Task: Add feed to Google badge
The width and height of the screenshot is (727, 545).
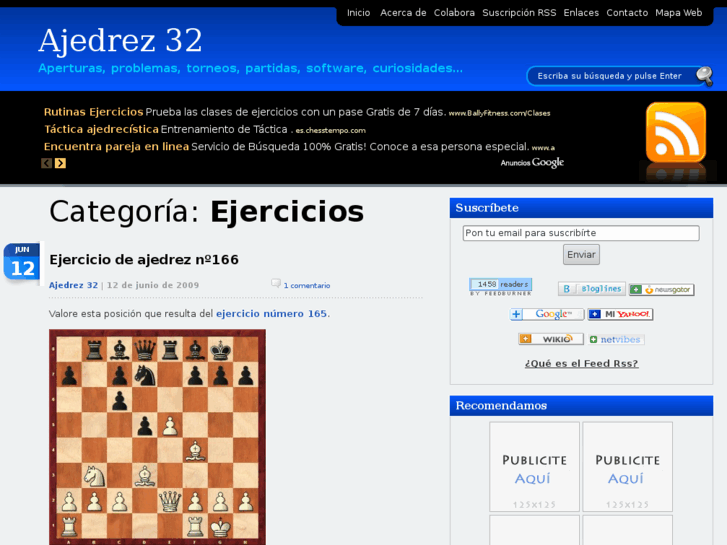Action: tap(547, 314)
